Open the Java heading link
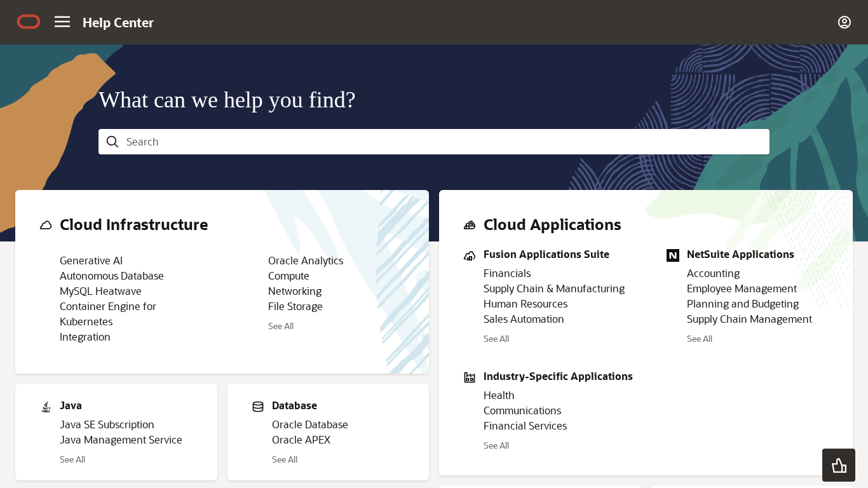The height and width of the screenshot is (488, 868). tap(71, 406)
